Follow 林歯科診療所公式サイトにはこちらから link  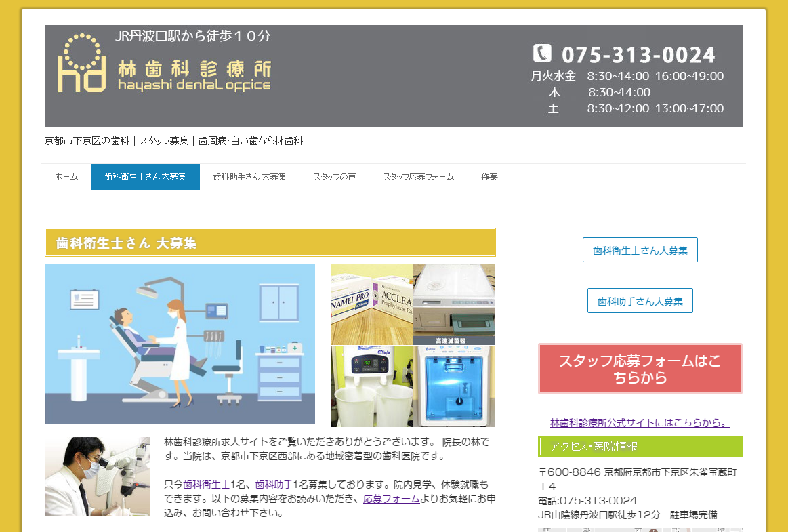(640, 423)
